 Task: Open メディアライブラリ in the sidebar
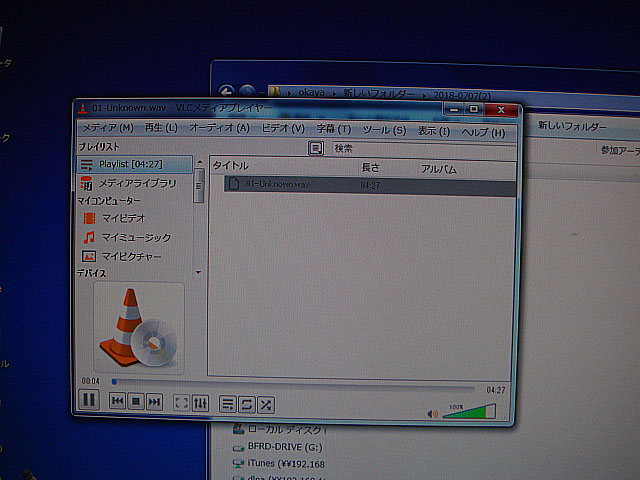click(x=138, y=183)
